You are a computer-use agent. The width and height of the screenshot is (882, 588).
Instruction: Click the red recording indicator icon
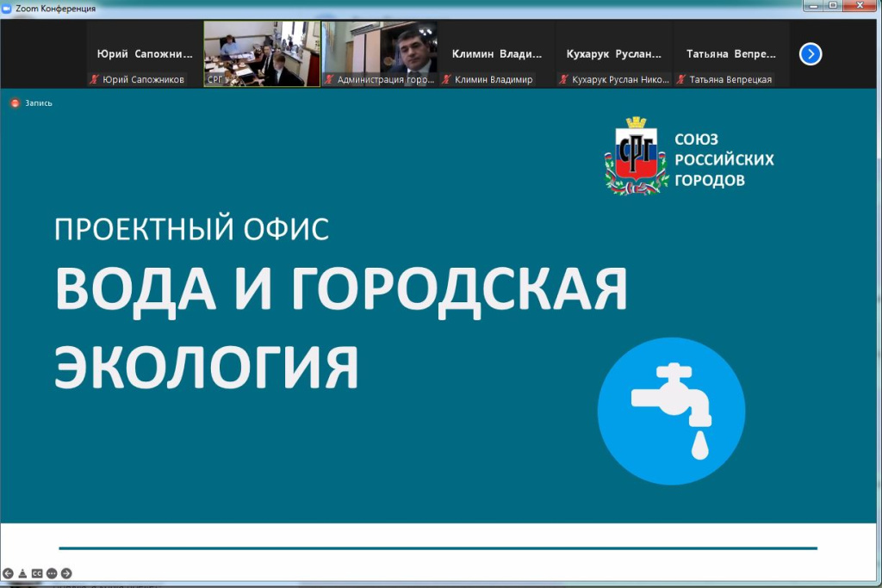[15, 103]
